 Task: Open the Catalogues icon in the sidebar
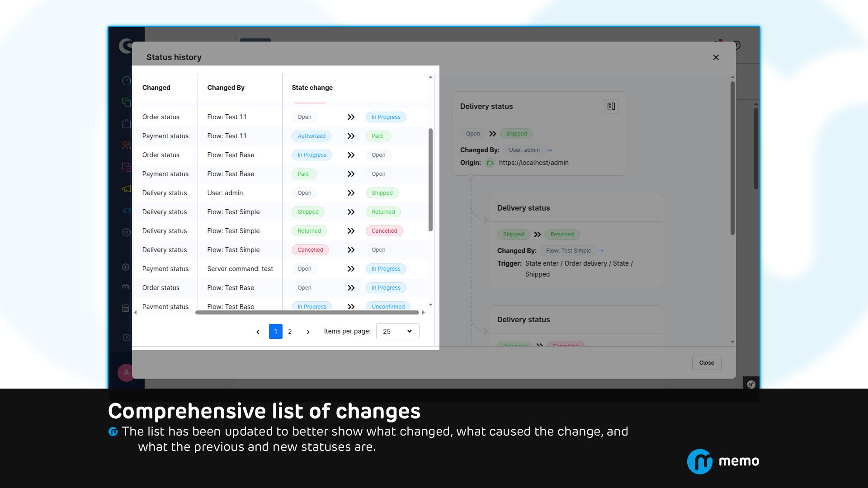click(x=127, y=102)
